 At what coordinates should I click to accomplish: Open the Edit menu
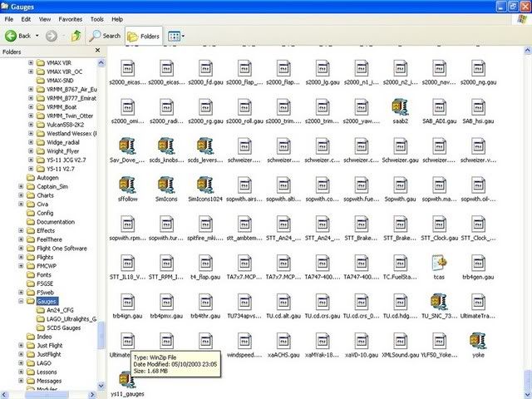tap(26, 19)
